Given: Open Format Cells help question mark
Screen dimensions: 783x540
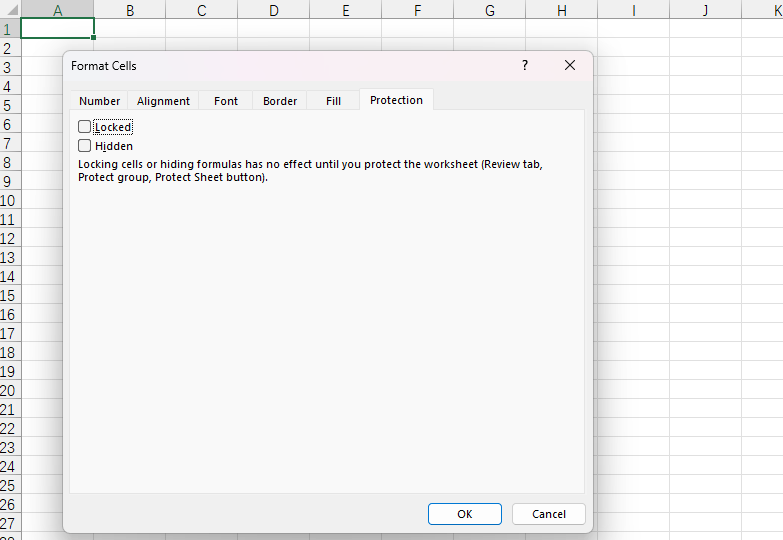Looking at the screenshot, I should coord(525,65).
